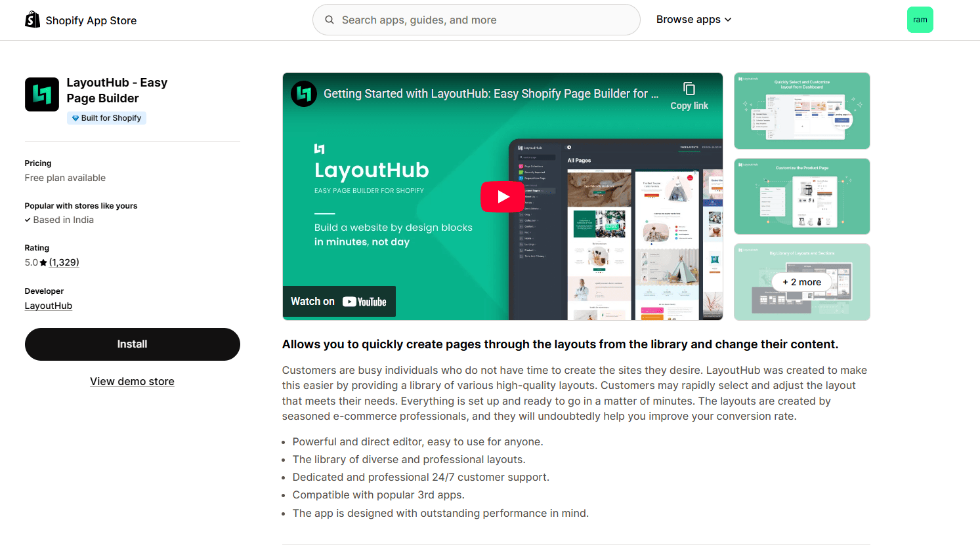Click the checkmark icon beside Based in India
This screenshot has width=980, height=547.
coord(28,220)
